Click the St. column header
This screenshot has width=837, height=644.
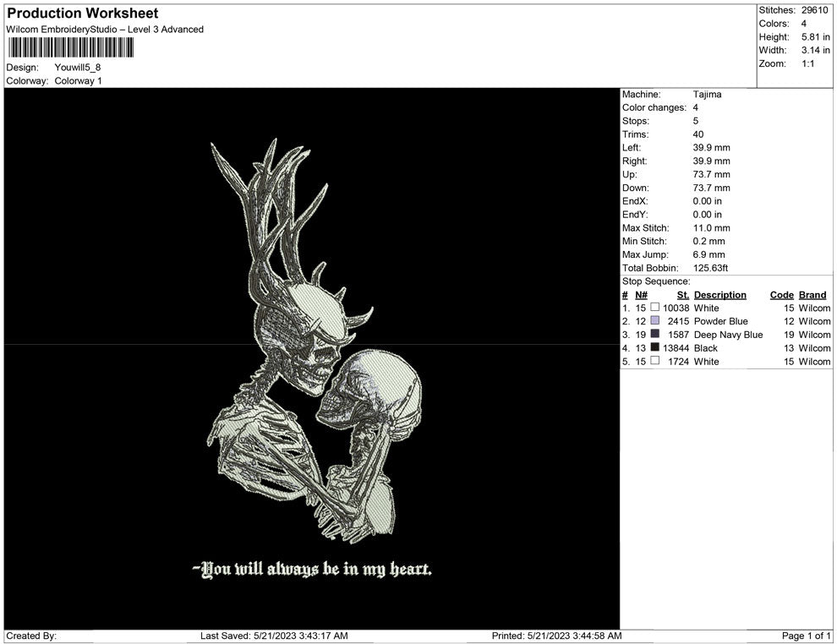pyautogui.click(x=682, y=295)
